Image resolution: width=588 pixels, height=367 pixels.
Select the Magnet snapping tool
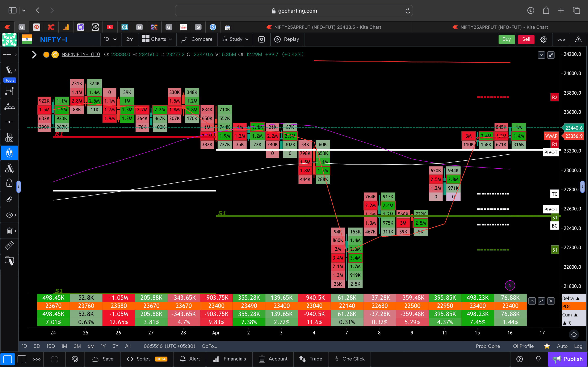coord(9,153)
